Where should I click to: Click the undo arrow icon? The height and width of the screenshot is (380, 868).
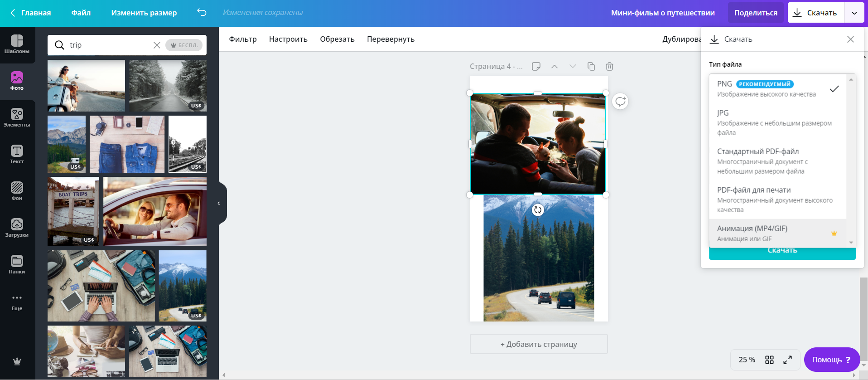tap(202, 13)
